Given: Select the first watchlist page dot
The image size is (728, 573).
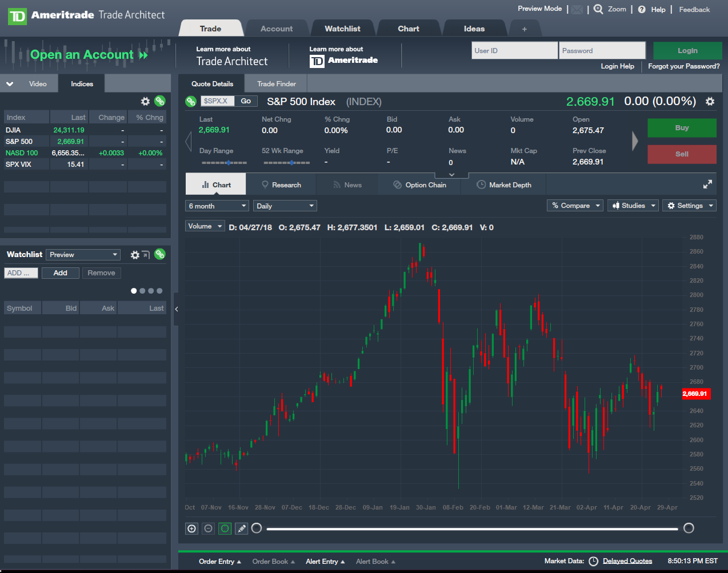Looking at the screenshot, I should [x=134, y=291].
